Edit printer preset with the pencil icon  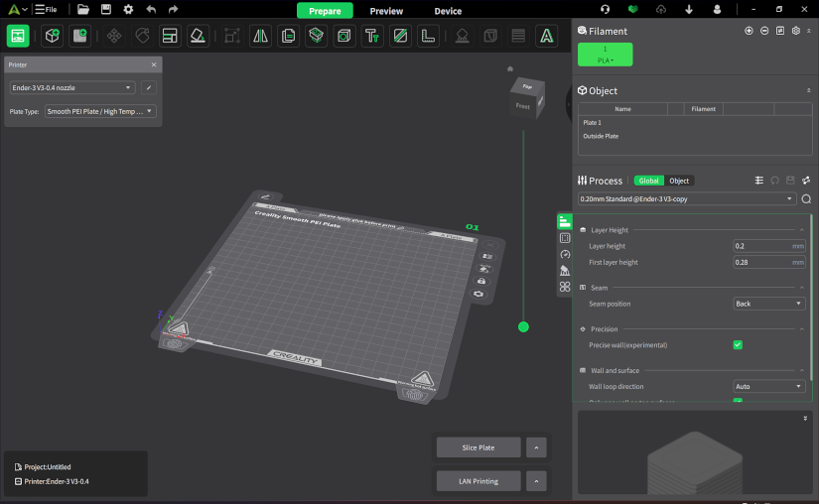[x=149, y=87]
